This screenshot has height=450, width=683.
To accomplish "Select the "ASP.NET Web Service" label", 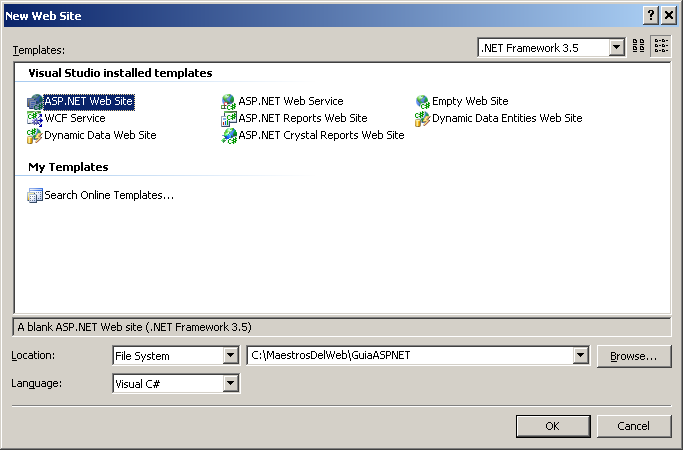I will (291, 101).
